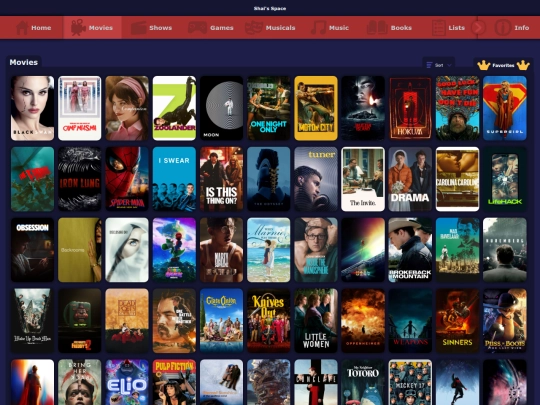The width and height of the screenshot is (540, 405).
Task: Open the Pulp Fiction poster
Action: (x=174, y=382)
